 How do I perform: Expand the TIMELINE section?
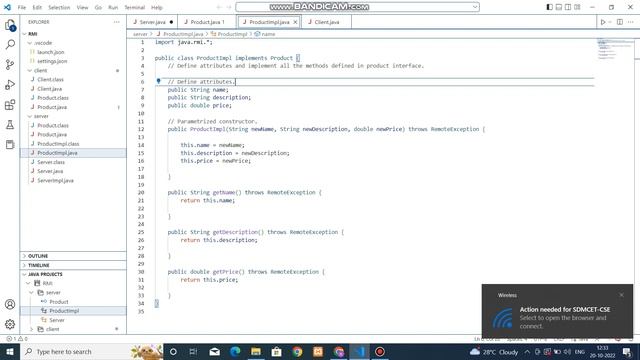coord(73,265)
